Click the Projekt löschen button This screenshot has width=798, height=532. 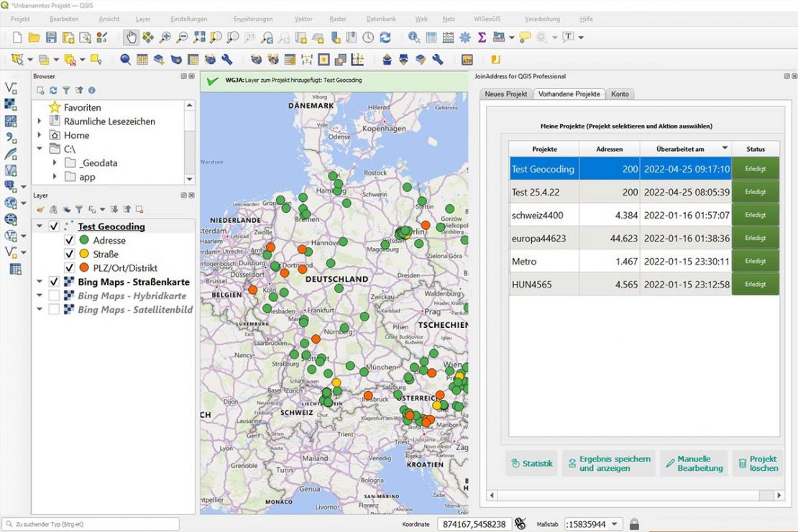click(758, 463)
